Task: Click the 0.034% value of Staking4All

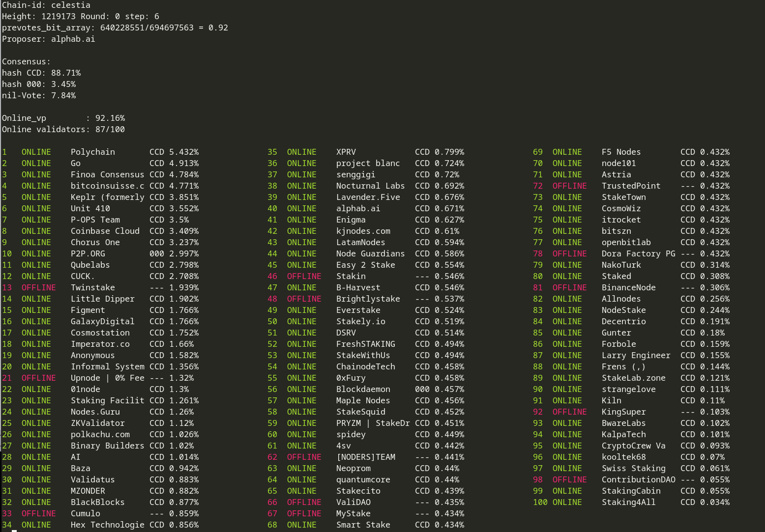Action: pos(715,502)
